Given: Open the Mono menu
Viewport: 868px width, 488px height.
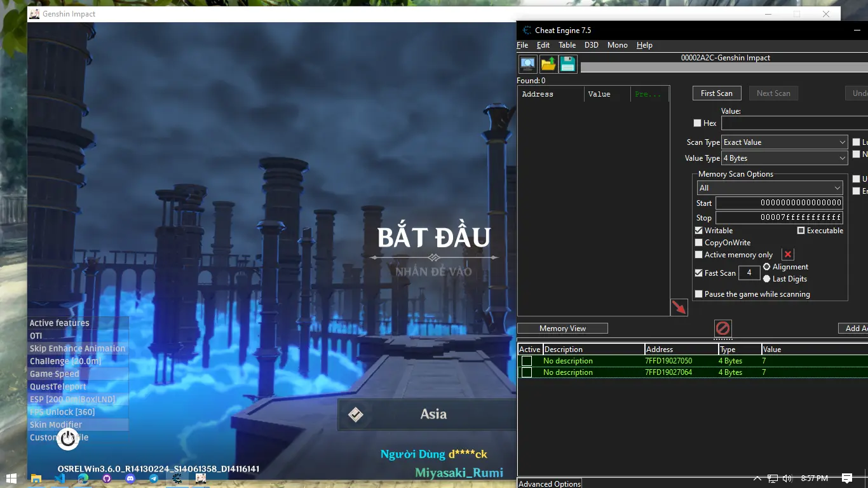Looking at the screenshot, I should click(x=618, y=45).
